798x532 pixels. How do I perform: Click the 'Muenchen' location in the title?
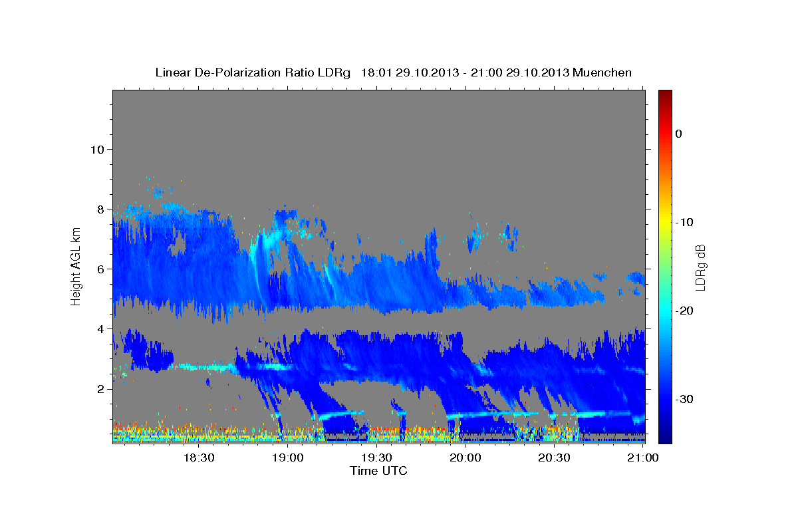tap(603, 72)
